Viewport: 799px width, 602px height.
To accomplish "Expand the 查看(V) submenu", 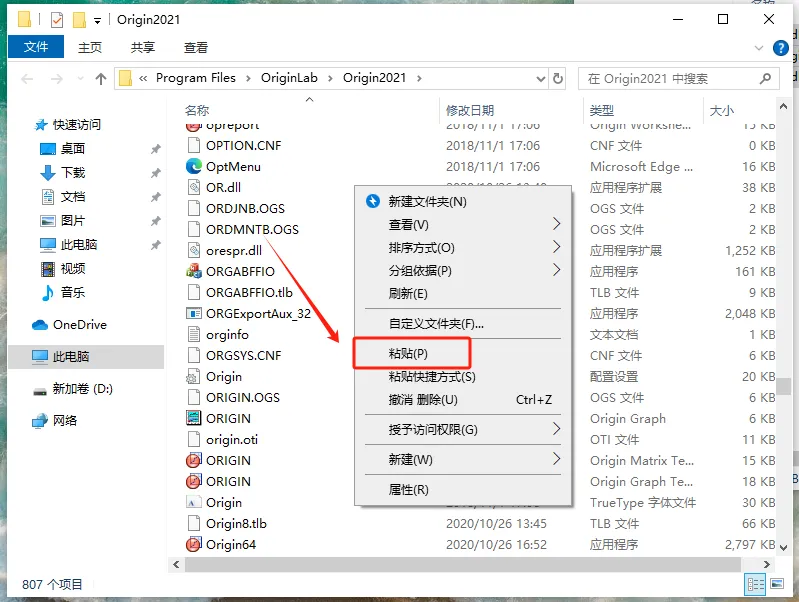I will point(556,224).
